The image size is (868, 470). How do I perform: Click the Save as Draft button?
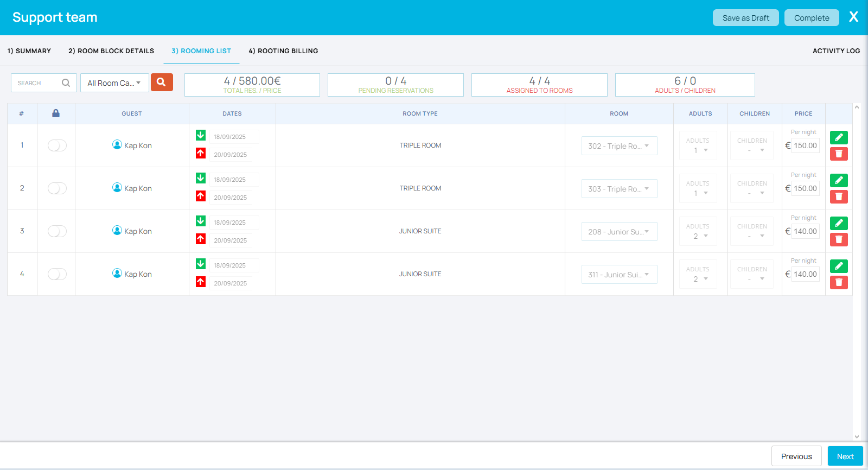point(745,18)
